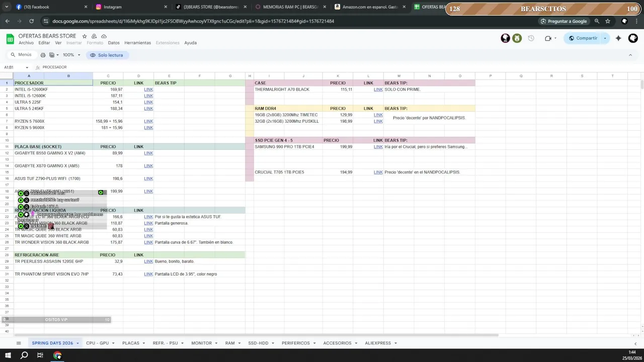Open LINK for INTEL i5-12600KF
Image resolution: width=644 pixels, height=362 pixels.
tap(148, 89)
